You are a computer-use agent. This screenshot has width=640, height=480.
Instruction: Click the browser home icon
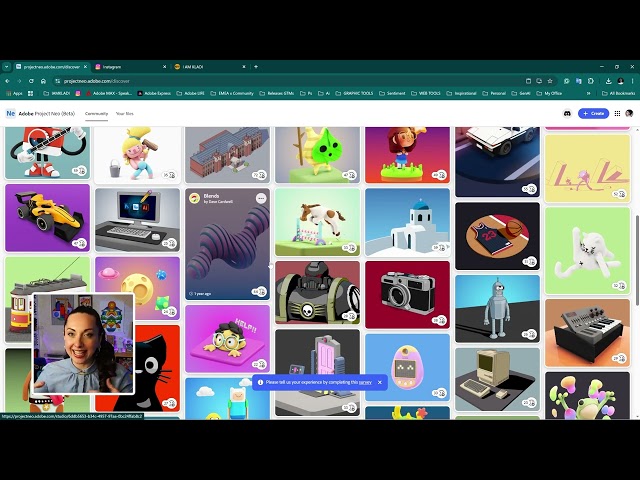(x=43, y=81)
